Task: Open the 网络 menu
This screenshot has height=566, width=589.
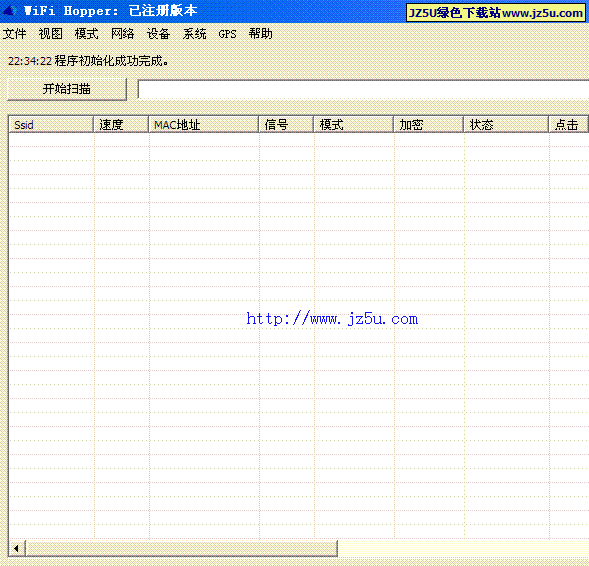Action: click(122, 34)
